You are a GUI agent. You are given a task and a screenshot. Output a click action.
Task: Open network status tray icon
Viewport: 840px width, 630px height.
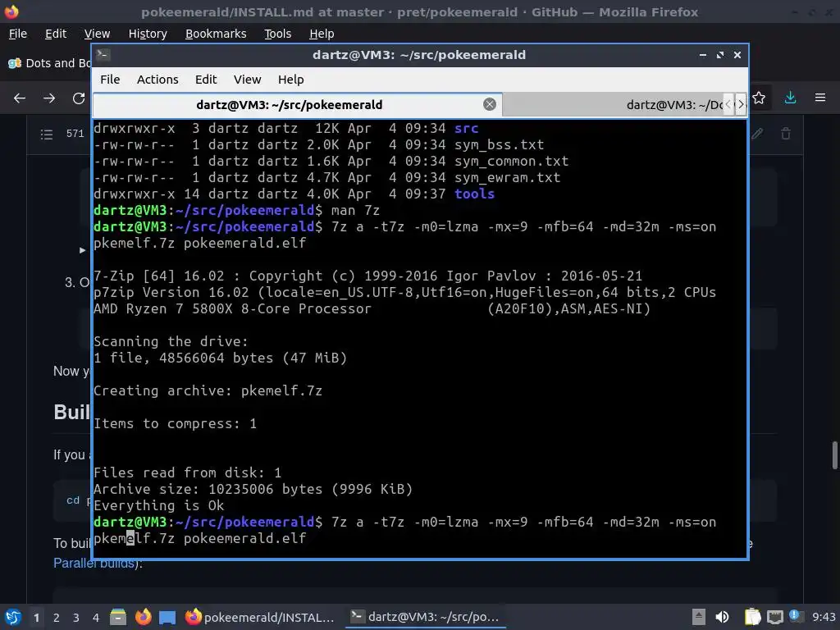coord(774,617)
